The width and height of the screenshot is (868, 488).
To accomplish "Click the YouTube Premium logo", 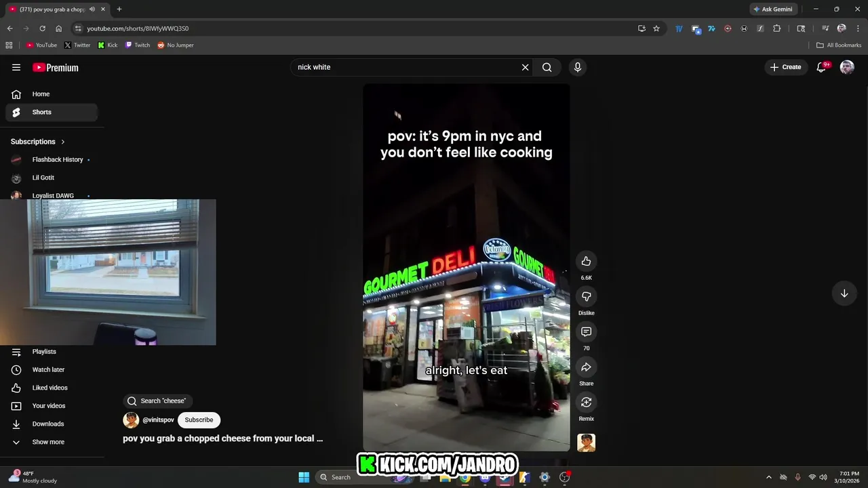I will point(56,68).
